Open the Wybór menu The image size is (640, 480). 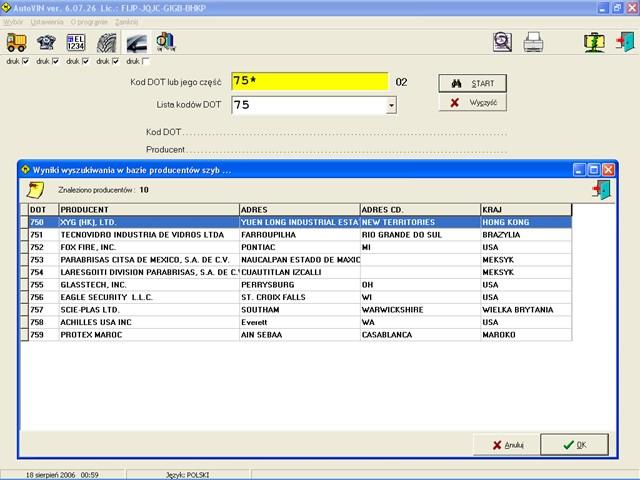[13, 22]
